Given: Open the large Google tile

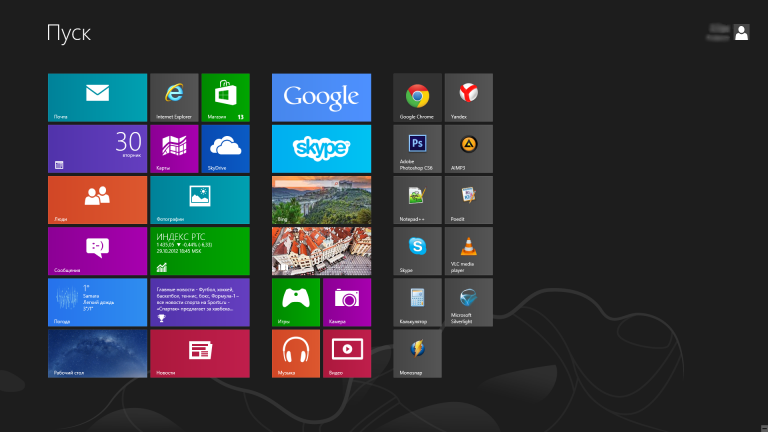Looking at the screenshot, I should point(321,97).
